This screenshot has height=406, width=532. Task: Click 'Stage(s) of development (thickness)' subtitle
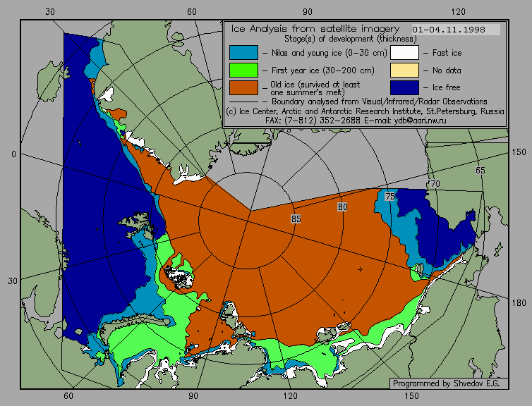pyautogui.click(x=351, y=39)
